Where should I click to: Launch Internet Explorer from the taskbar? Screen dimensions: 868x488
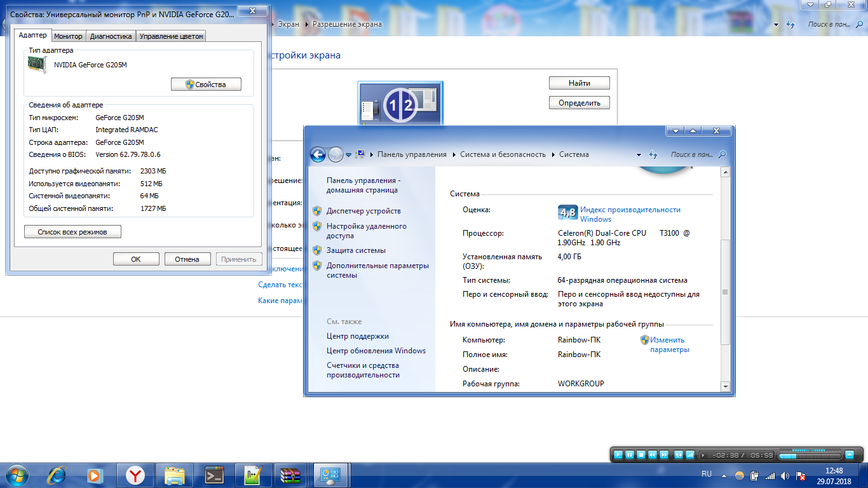[x=57, y=475]
